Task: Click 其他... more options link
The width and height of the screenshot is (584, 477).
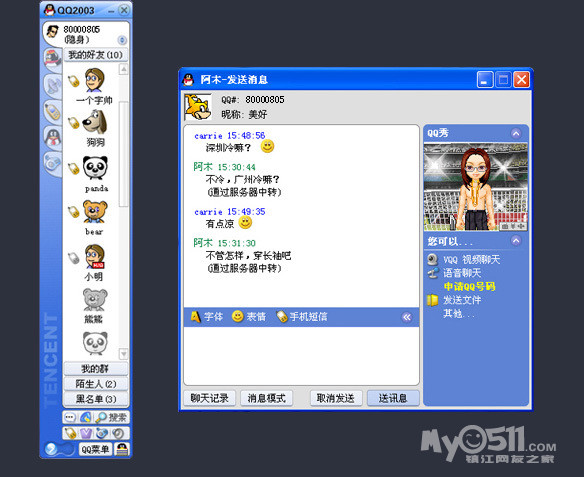Action: [459, 314]
